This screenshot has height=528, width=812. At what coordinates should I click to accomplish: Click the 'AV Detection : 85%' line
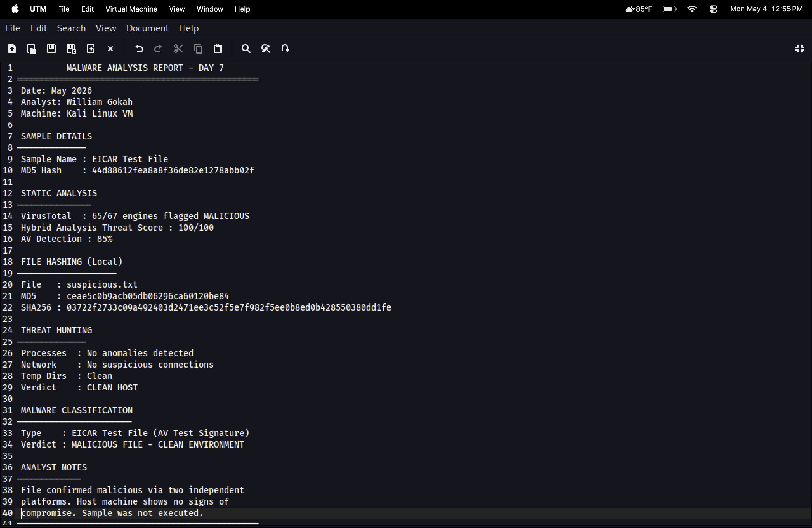[x=67, y=239]
